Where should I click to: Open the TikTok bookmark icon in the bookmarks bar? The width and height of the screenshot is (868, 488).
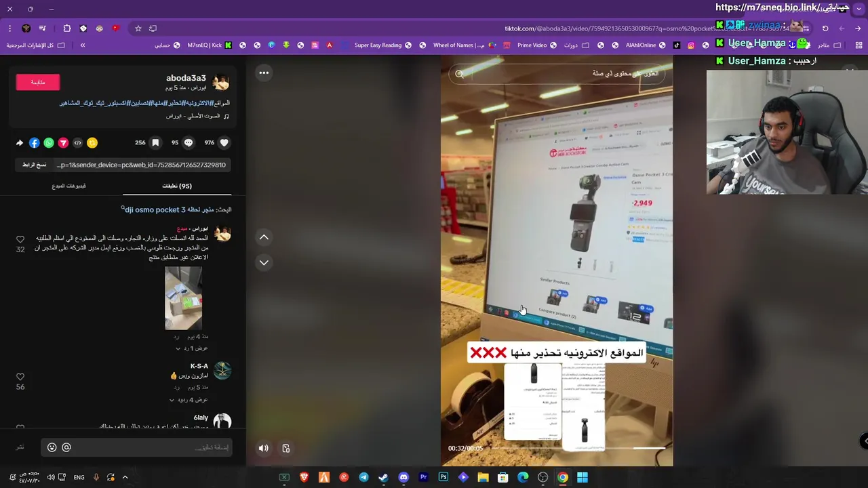(676, 45)
